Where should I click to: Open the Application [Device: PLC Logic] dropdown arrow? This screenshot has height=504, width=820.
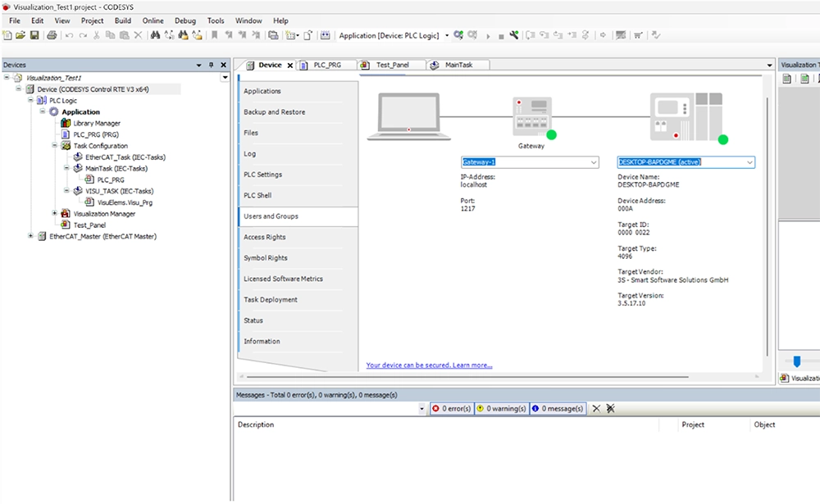tap(447, 35)
